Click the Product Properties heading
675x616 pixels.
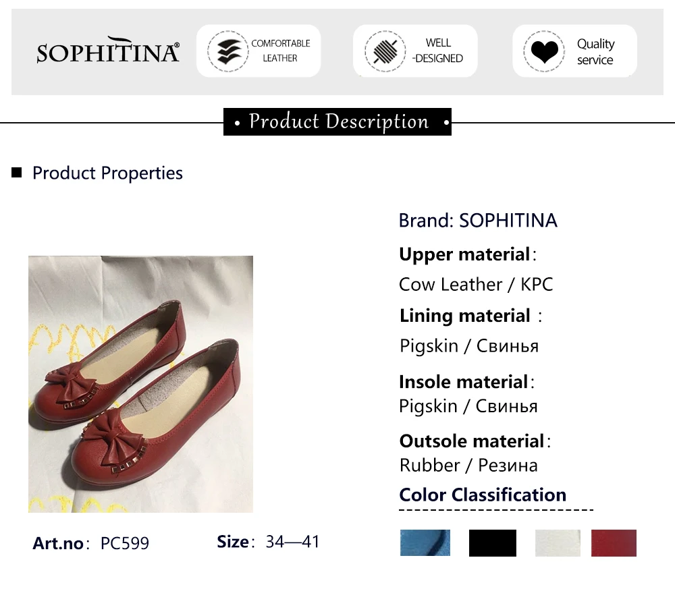107,173
